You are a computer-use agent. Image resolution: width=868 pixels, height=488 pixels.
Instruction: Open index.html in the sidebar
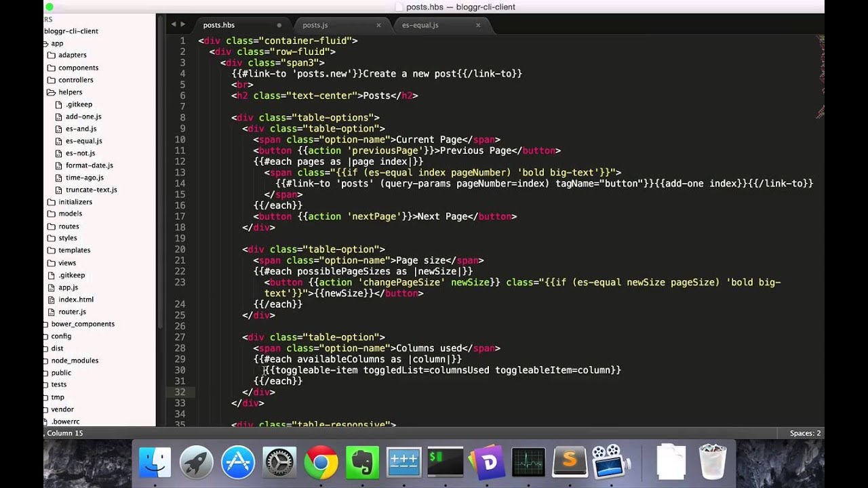[76, 300]
